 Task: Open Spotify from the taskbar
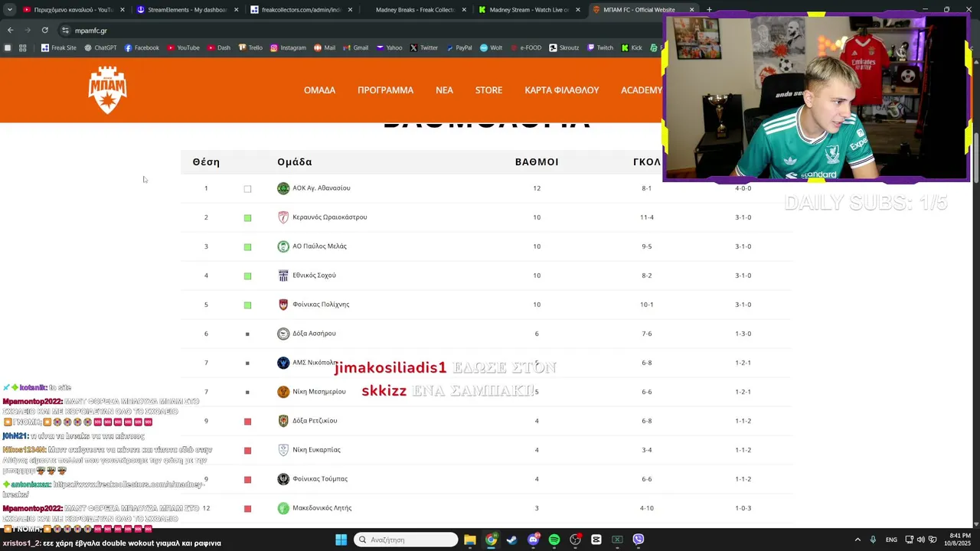pyautogui.click(x=554, y=540)
